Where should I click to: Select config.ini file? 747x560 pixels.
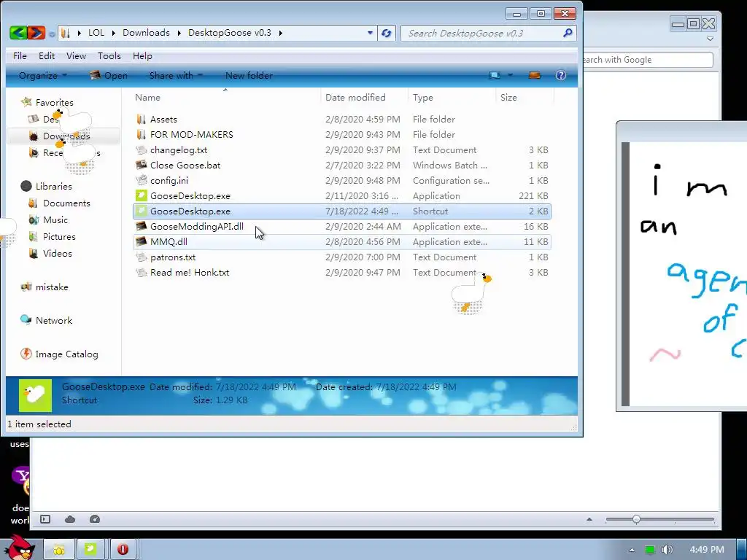[342, 180]
